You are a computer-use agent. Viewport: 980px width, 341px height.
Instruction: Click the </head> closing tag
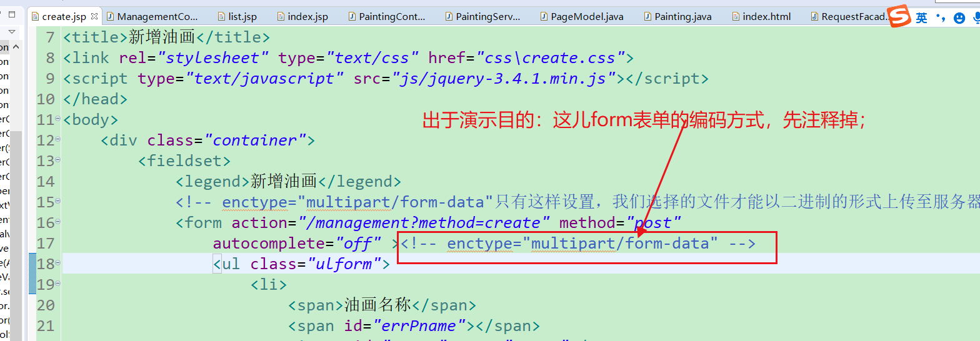click(x=96, y=99)
